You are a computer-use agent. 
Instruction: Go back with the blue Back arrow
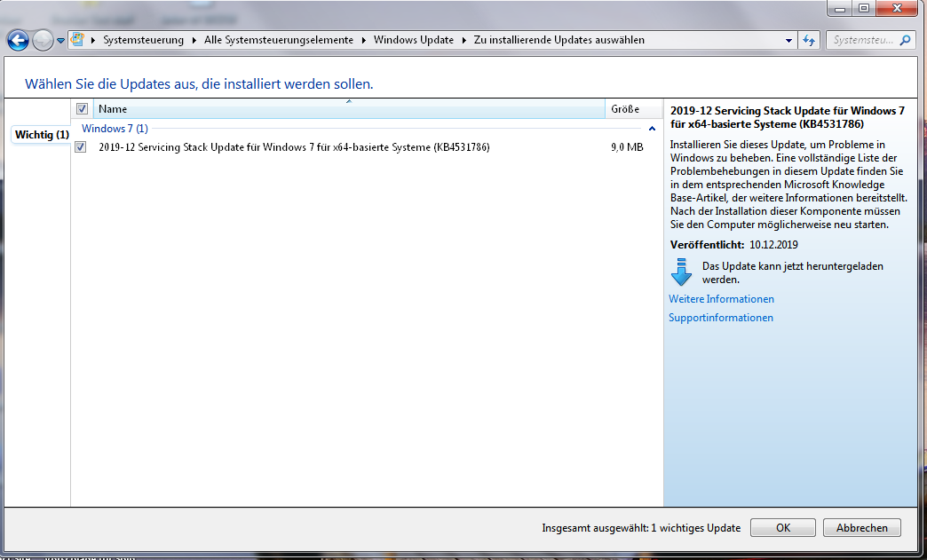pyautogui.click(x=18, y=40)
